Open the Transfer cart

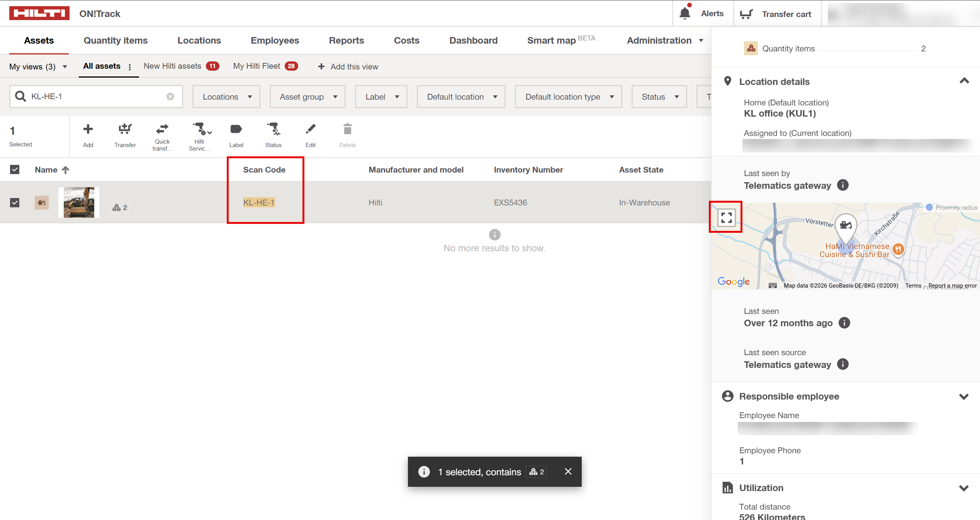[776, 14]
